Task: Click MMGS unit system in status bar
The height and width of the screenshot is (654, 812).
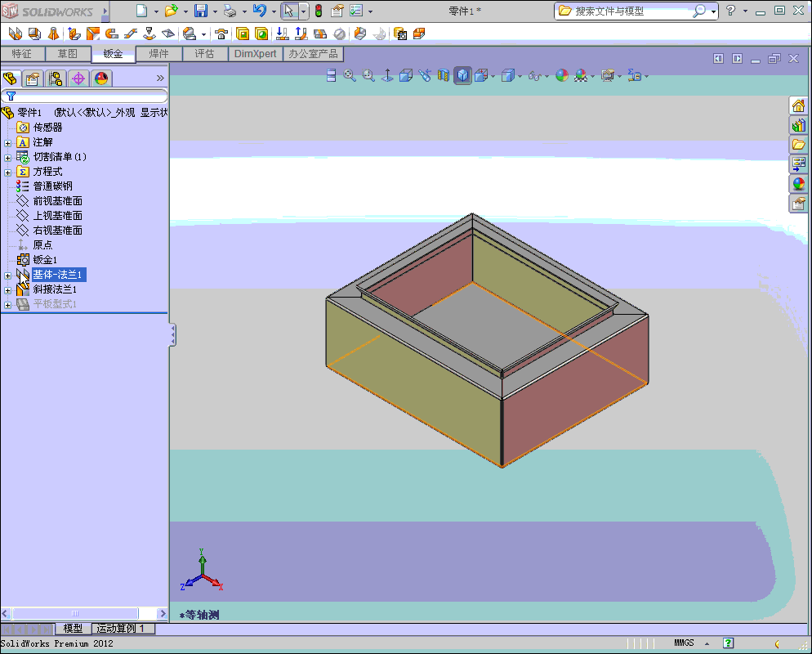Action: click(x=684, y=643)
